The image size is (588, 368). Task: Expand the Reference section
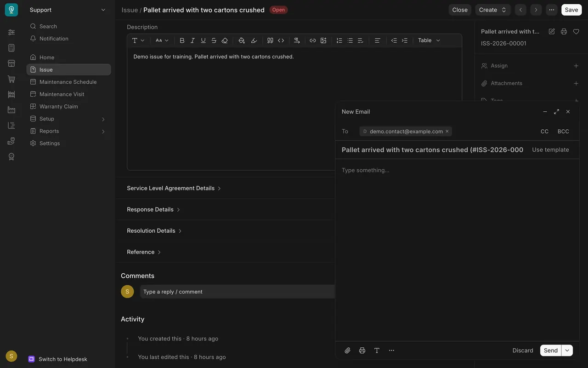click(x=144, y=252)
